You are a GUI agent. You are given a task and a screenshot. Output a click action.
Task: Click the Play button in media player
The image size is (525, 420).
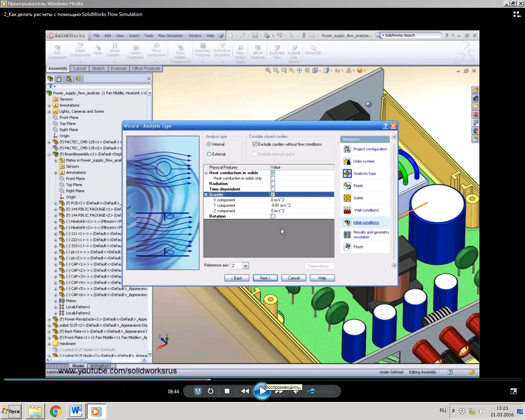262,391
